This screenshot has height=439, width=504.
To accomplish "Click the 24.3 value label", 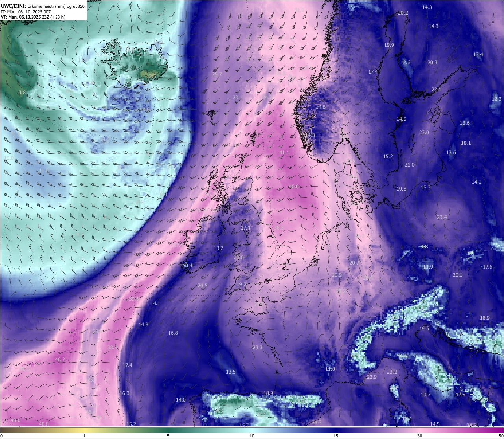I will coord(317,422).
